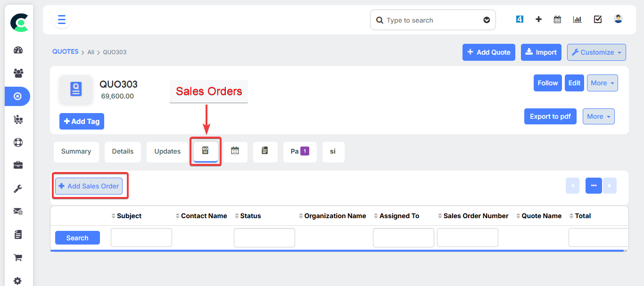This screenshot has height=286, width=644.
Task: Open the email icon in the left sidebar
Action: pyautogui.click(x=18, y=211)
